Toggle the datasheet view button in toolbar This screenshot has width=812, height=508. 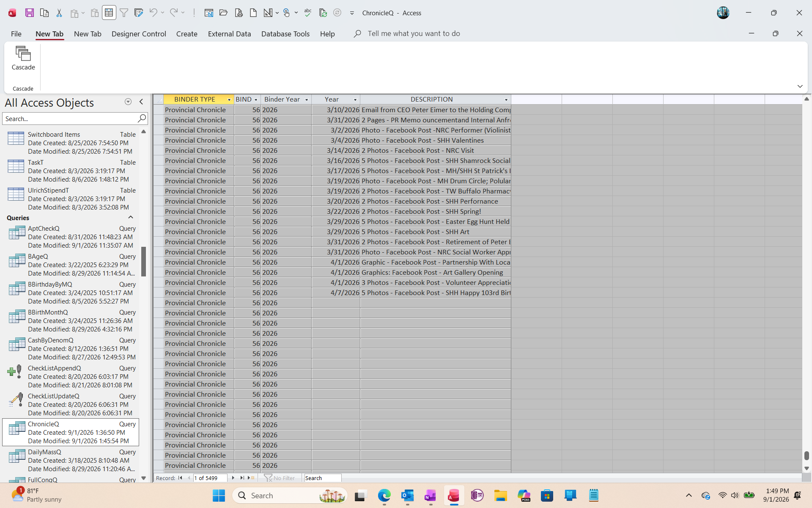point(109,13)
